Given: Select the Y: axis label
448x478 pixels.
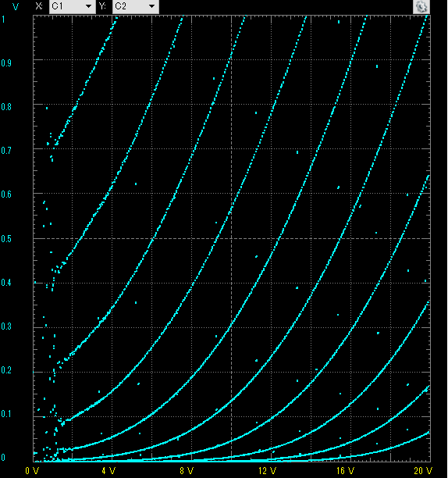Looking at the screenshot, I should pyautogui.click(x=102, y=6).
